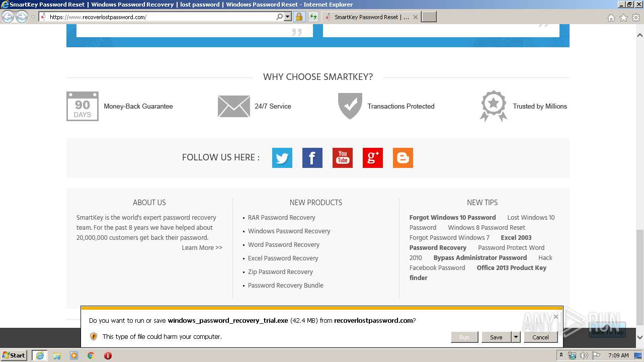Open Password Recovery Bundle link
Image resolution: width=644 pixels, height=362 pixels.
click(285, 286)
